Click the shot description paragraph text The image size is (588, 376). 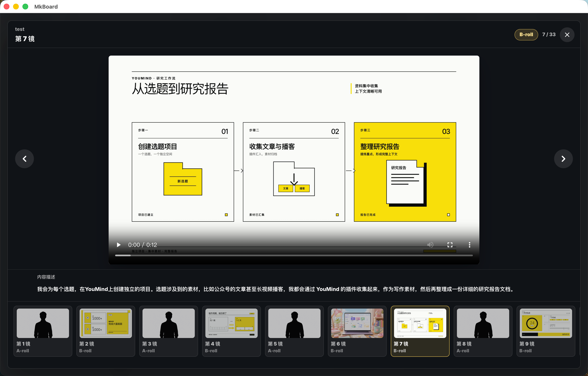[276, 289]
